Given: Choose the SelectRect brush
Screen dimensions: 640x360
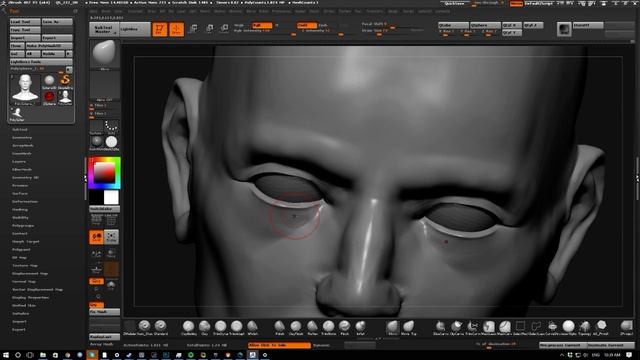Looking at the screenshot, I should tap(520, 327).
